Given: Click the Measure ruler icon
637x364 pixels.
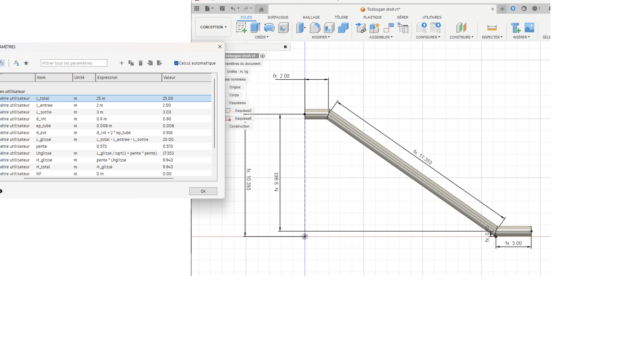Looking at the screenshot, I should coord(492,28).
